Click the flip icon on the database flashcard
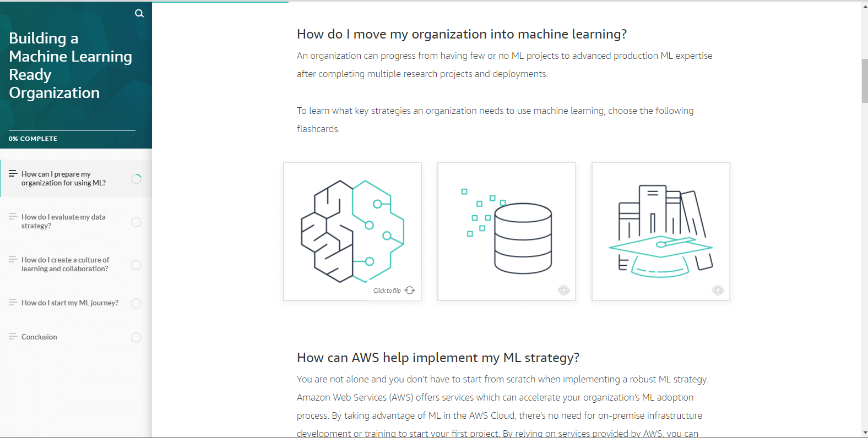Image resolution: width=868 pixels, height=438 pixels. [563, 291]
